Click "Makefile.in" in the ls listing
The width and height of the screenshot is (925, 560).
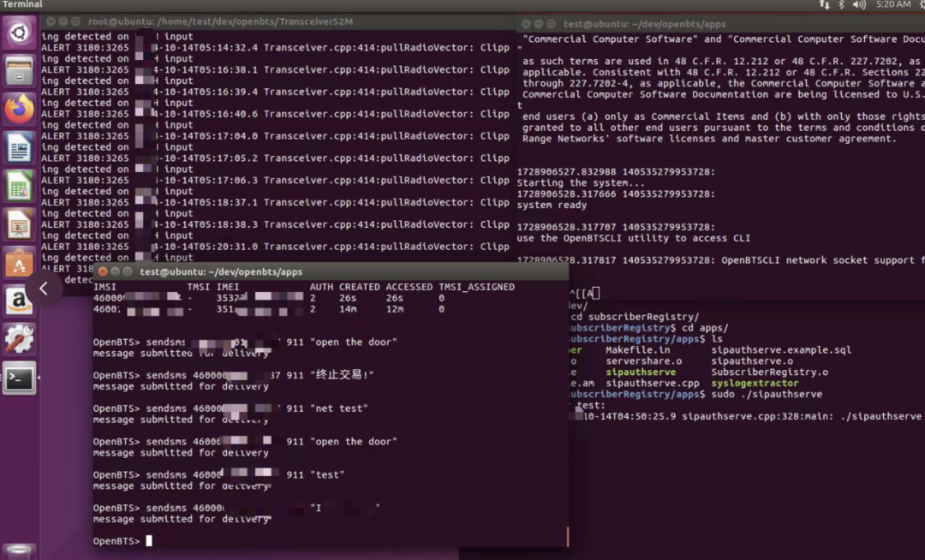638,350
